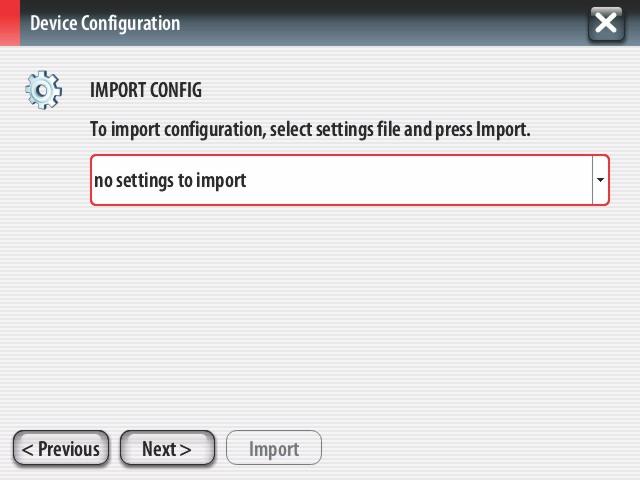The width and height of the screenshot is (640, 480).
Task: Expand the settings file dropdown arrow
Action: tap(600, 180)
